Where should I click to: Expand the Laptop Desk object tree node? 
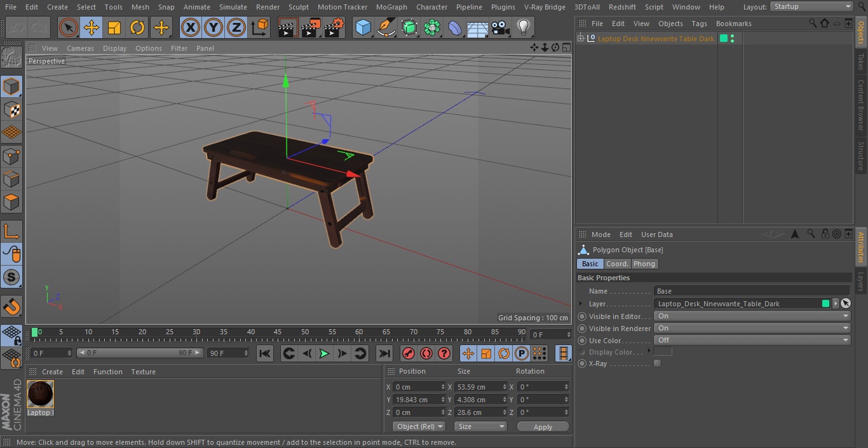coord(580,39)
